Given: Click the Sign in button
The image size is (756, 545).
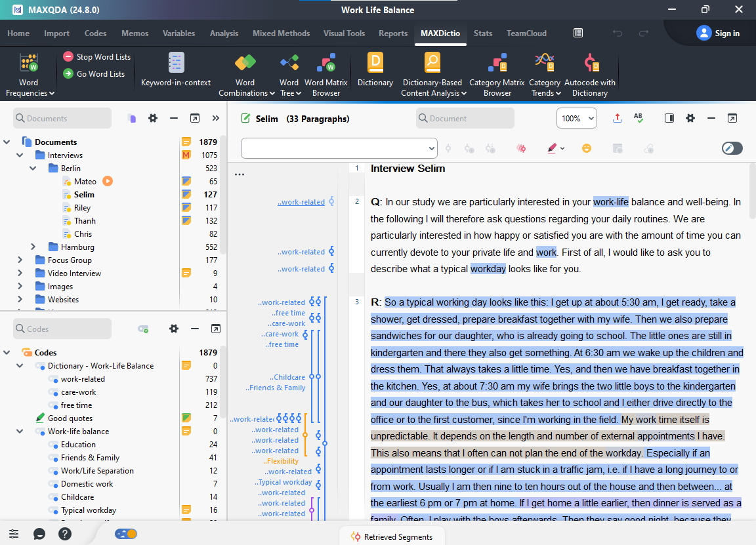Looking at the screenshot, I should pyautogui.click(x=718, y=33).
